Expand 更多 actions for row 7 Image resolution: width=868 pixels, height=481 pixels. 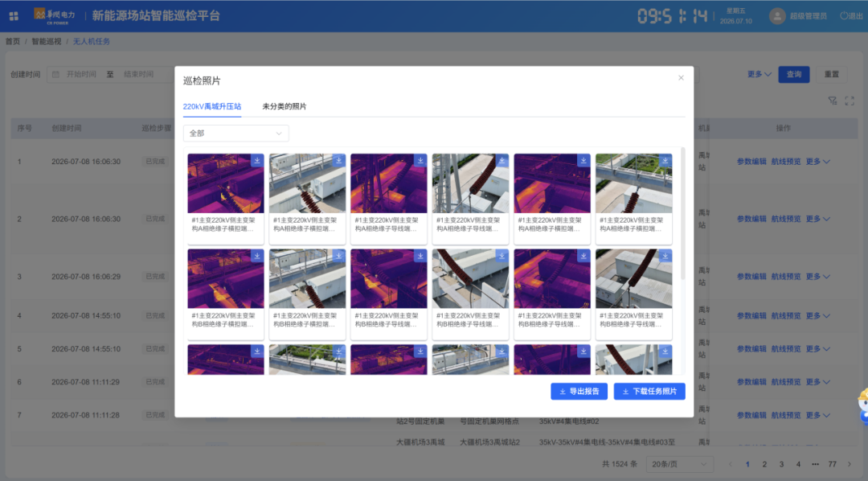click(x=817, y=416)
